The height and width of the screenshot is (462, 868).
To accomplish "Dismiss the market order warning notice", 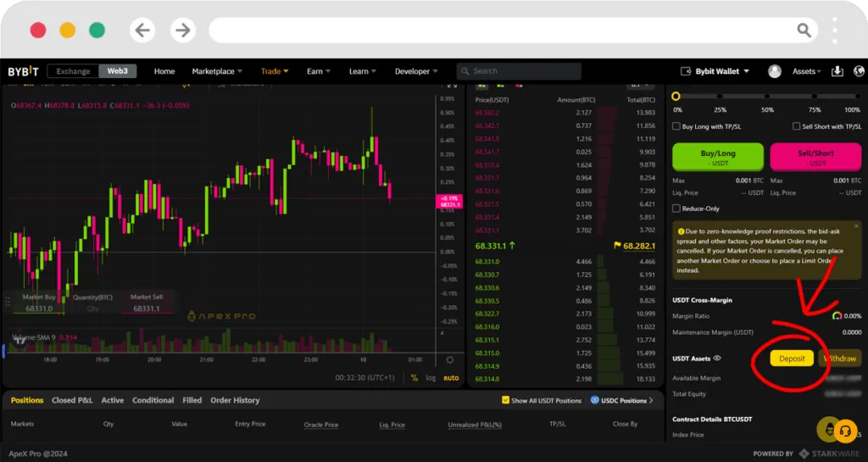I will coord(856,225).
